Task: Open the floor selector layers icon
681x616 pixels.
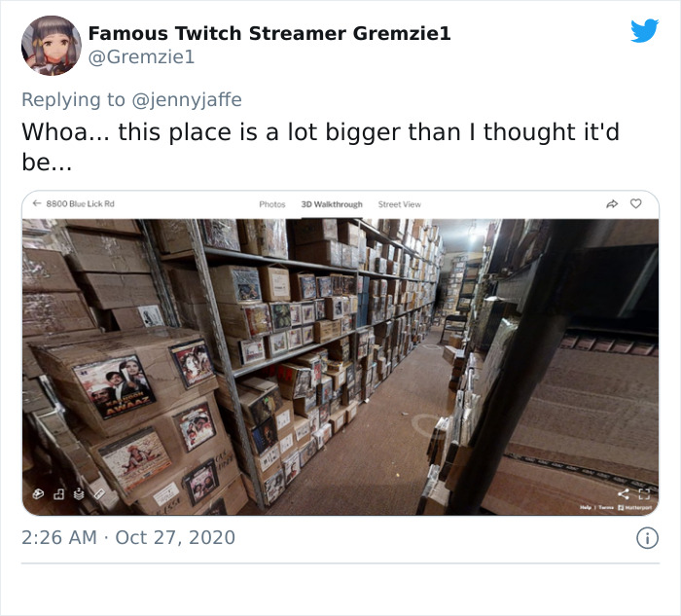Action: (79, 493)
